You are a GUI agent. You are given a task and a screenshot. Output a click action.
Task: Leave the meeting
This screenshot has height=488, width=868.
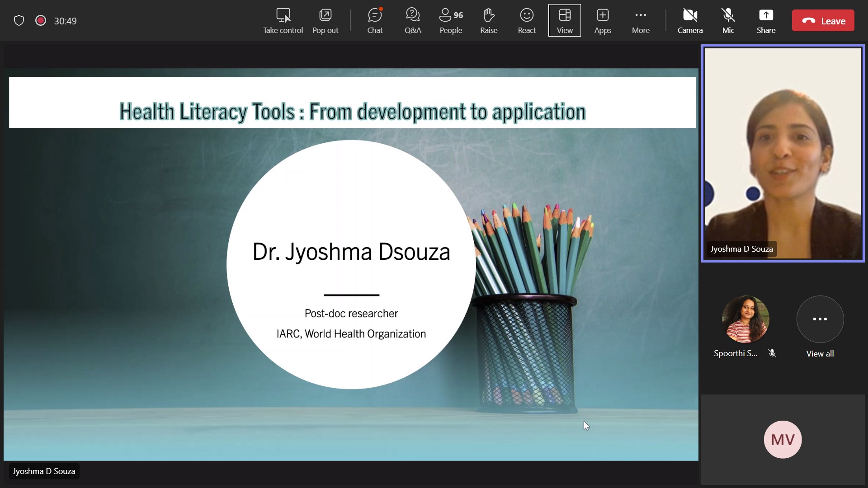(x=823, y=21)
